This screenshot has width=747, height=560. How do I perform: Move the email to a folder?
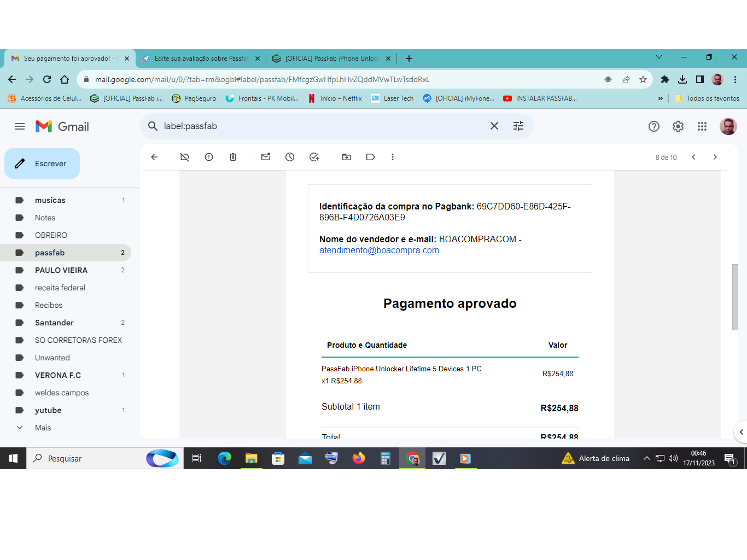tap(346, 157)
